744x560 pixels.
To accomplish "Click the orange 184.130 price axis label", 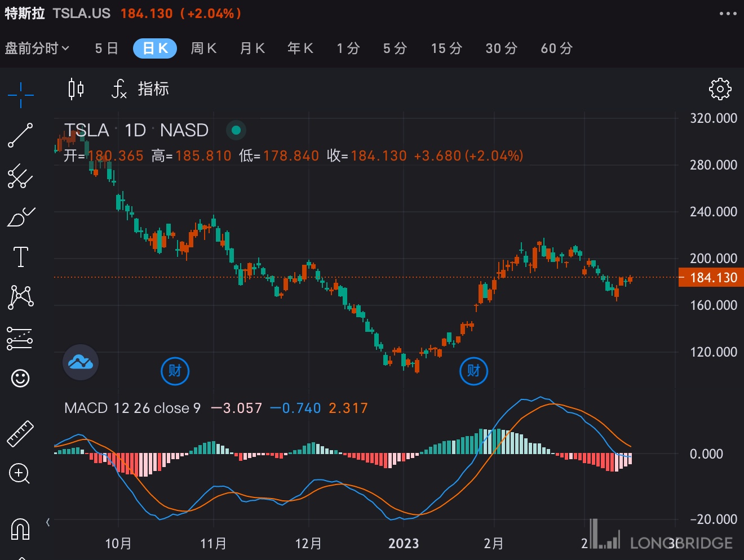I will pyautogui.click(x=711, y=277).
